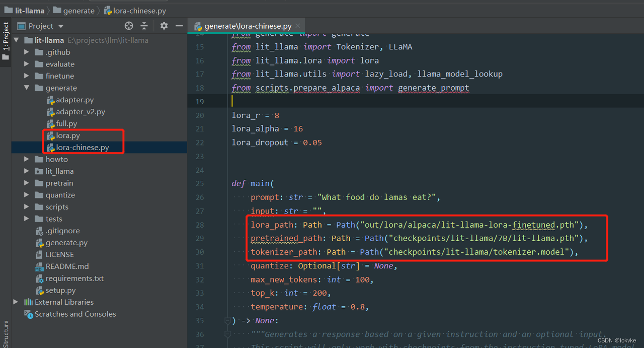Select lora.py file
The width and height of the screenshot is (644, 348).
click(68, 135)
